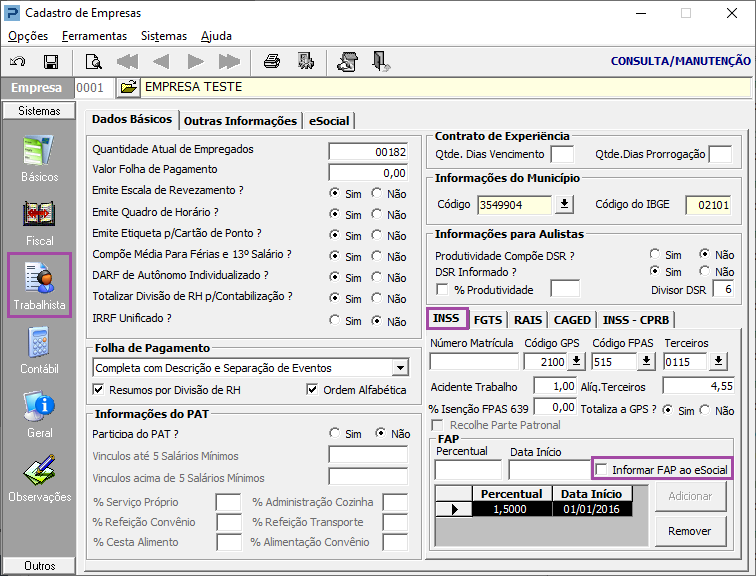Click the building icon next to printer
The width and height of the screenshot is (756, 576).
pos(306,62)
